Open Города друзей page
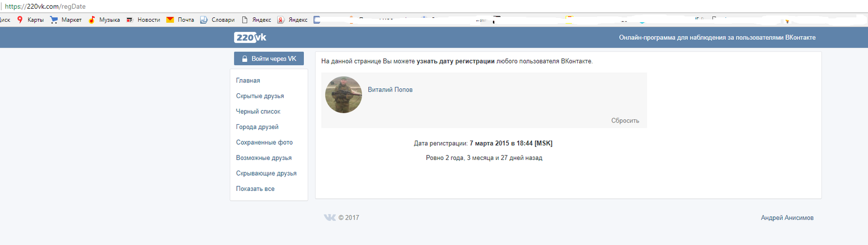 point(257,127)
